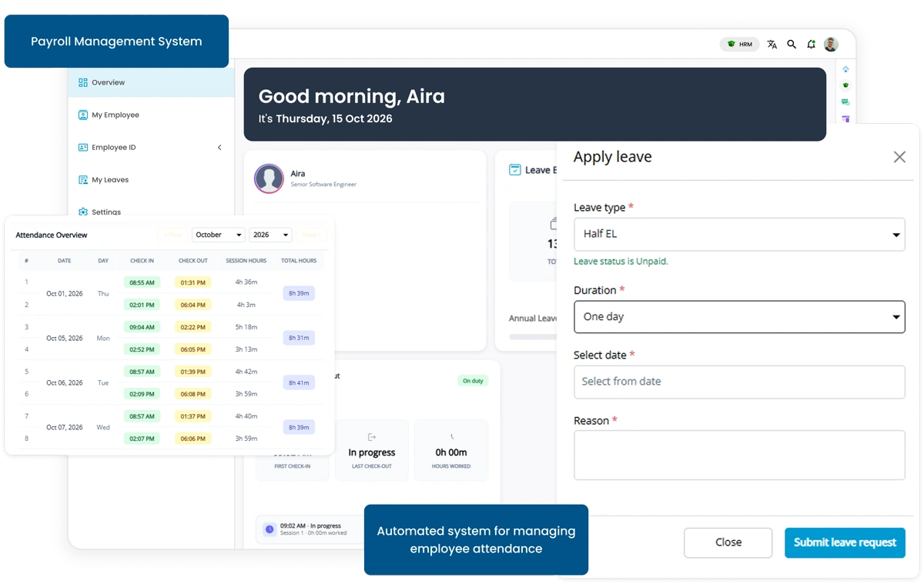
Task: Click the Oct 06, 2026 date cell
Action: point(64,383)
